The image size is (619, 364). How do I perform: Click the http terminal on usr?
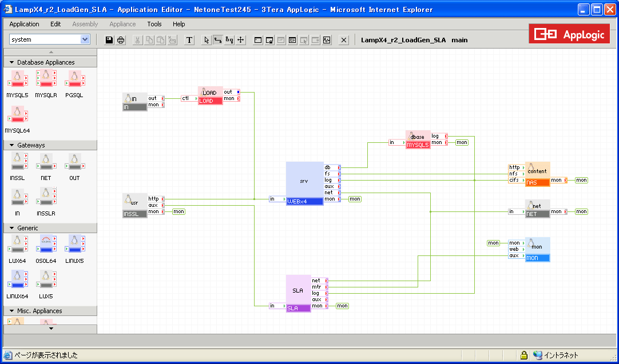click(156, 199)
